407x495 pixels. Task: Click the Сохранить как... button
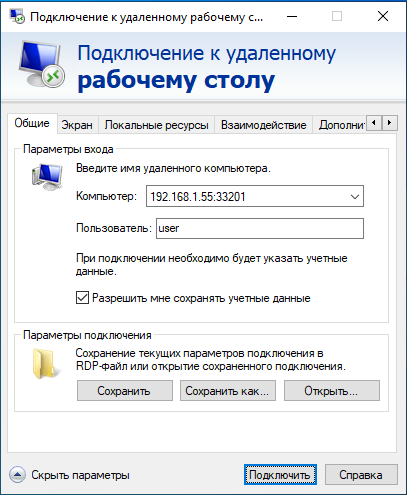tap(228, 390)
